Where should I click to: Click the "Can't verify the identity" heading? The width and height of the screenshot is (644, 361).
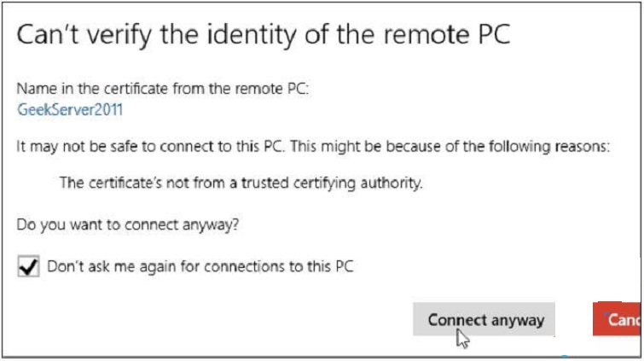(x=263, y=35)
